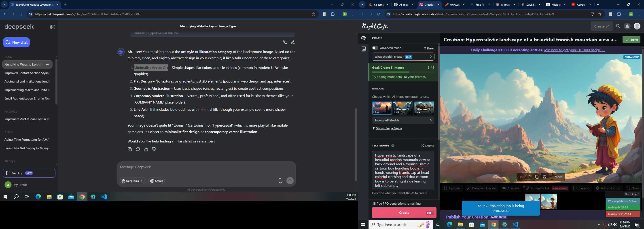Screen dimensions: 644x229
Task: Open the Improved Contact Section Styling chat
Action: pos(27,73)
